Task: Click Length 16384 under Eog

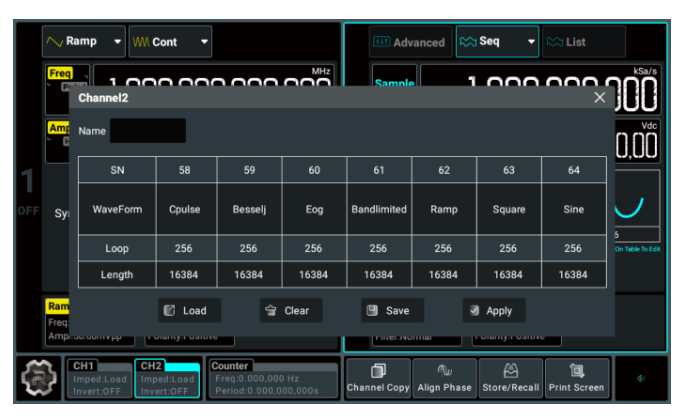Action: pyautogui.click(x=314, y=275)
